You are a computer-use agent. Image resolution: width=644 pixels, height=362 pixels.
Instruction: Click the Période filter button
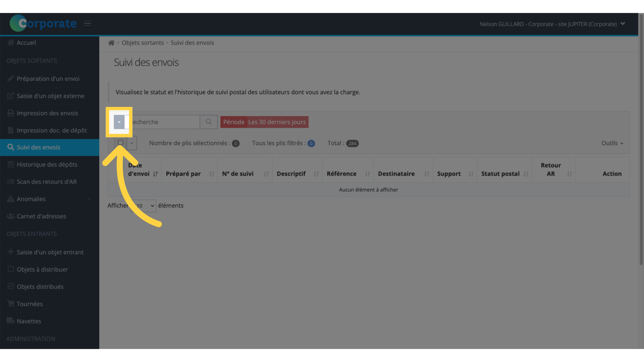pyautogui.click(x=264, y=122)
